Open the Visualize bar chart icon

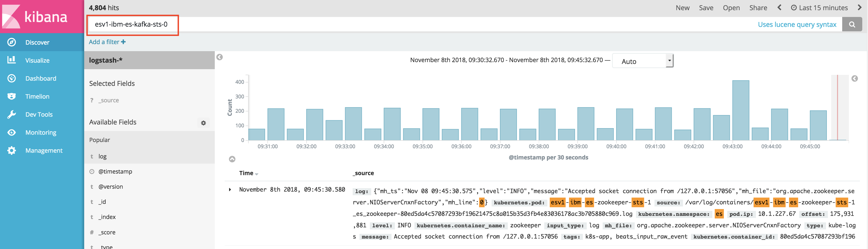[11, 60]
